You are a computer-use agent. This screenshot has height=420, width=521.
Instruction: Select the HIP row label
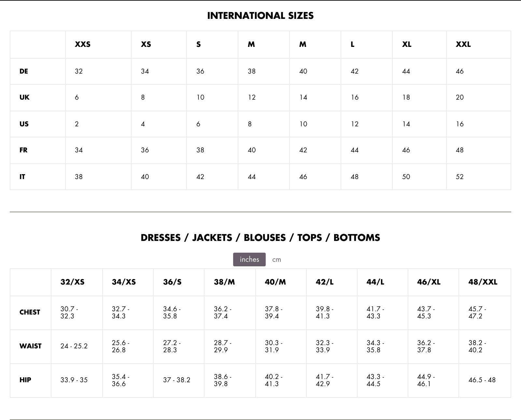(25, 380)
